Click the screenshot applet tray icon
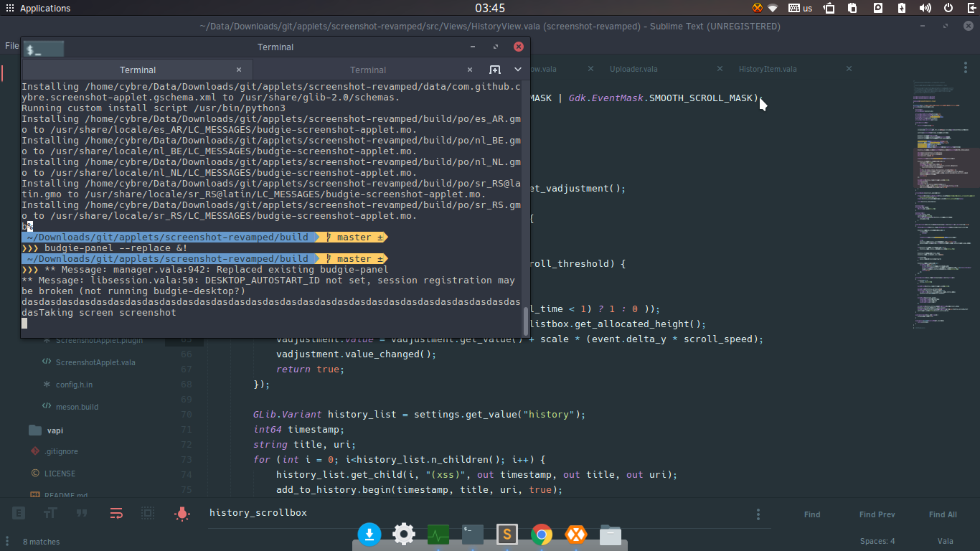 click(x=829, y=8)
